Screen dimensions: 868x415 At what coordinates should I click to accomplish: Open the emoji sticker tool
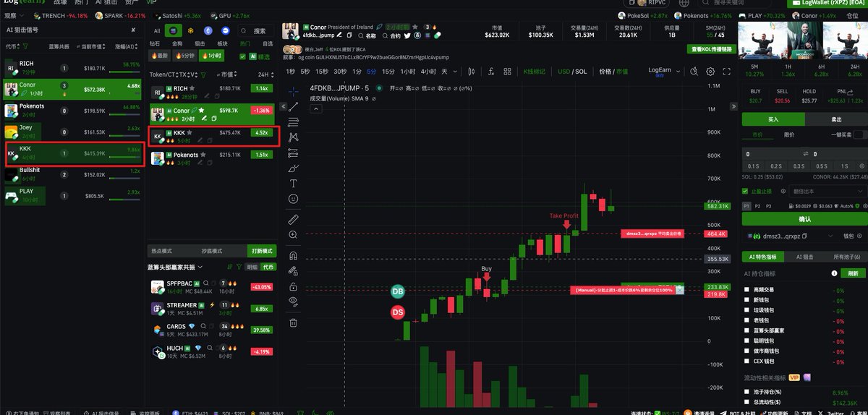point(293,198)
